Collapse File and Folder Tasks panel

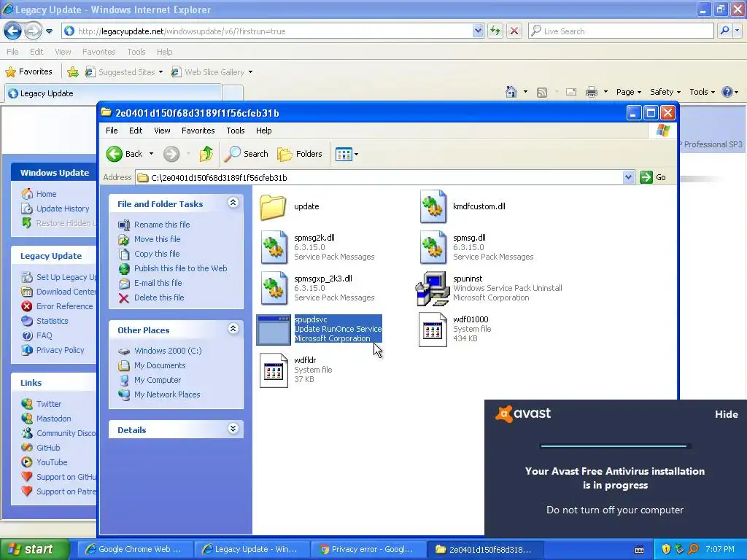[x=233, y=203]
